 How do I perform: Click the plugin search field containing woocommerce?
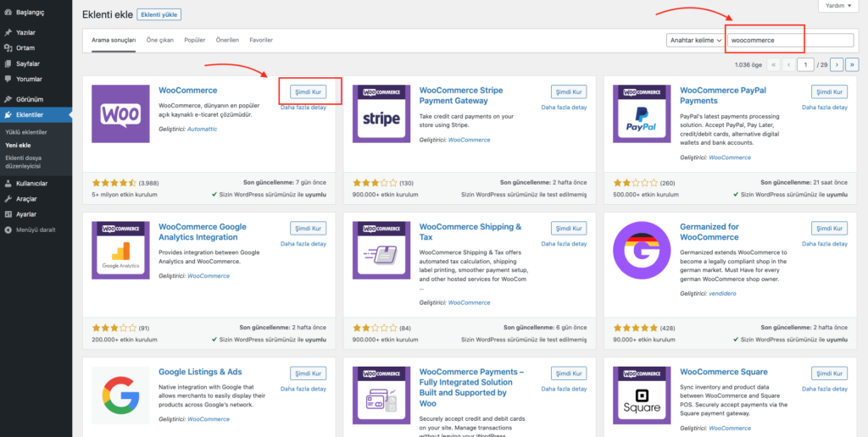pyautogui.click(x=791, y=41)
